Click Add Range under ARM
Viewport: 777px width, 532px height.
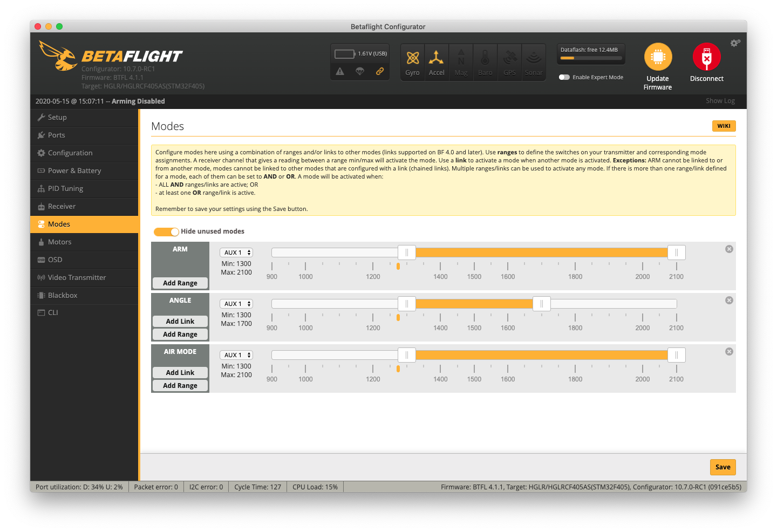point(180,283)
